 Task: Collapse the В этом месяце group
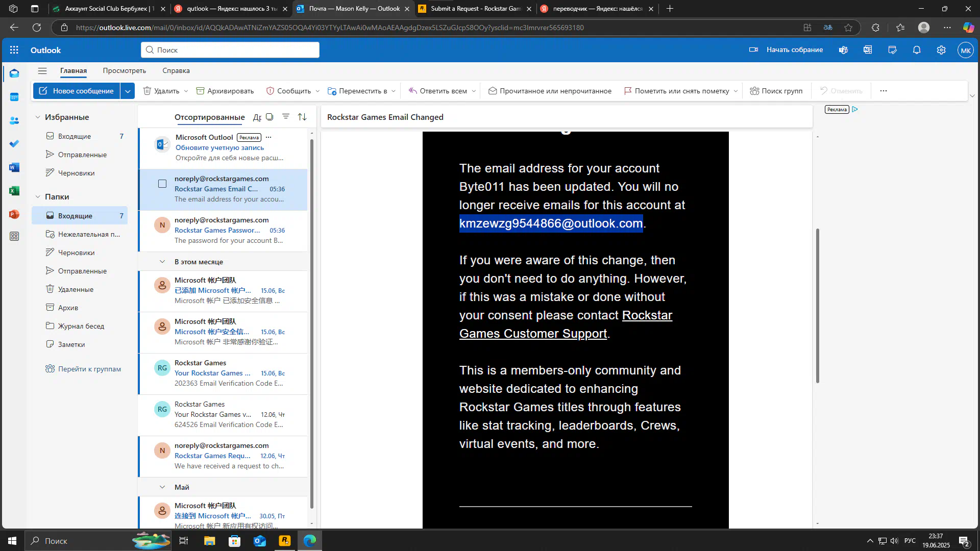coord(162,262)
